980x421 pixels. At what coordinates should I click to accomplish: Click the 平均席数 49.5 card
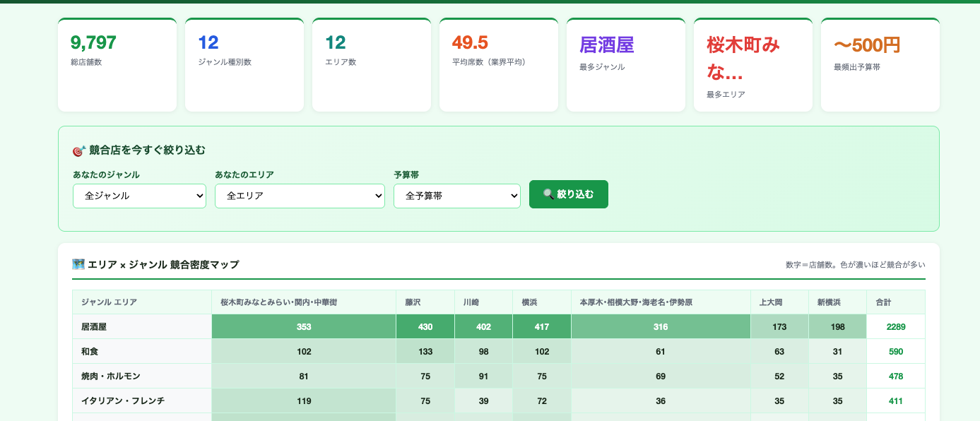coord(499,64)
